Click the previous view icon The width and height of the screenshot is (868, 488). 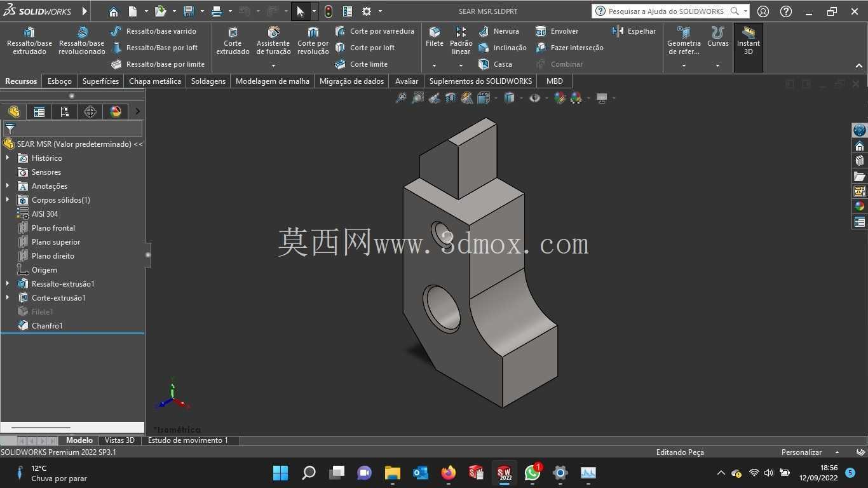434,98
